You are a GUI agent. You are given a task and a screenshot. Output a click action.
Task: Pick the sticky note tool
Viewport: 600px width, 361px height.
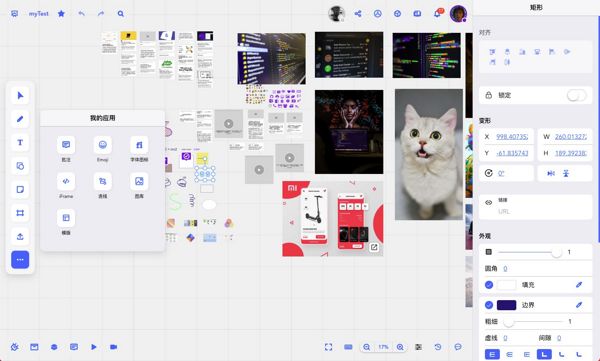coord(20,189)
